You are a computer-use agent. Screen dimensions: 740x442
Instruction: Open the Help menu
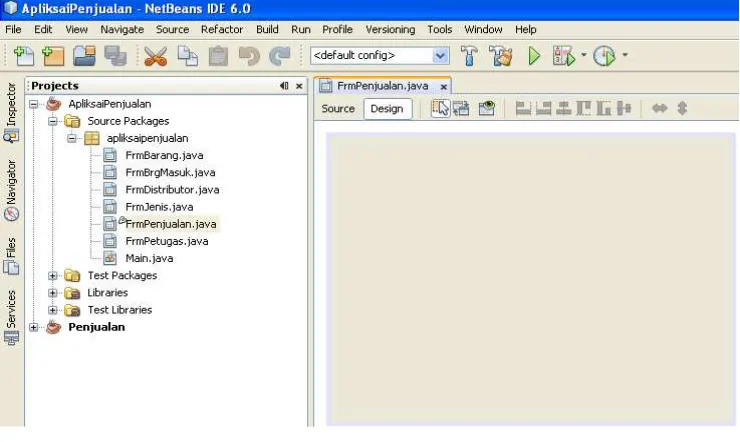point(525,29)
